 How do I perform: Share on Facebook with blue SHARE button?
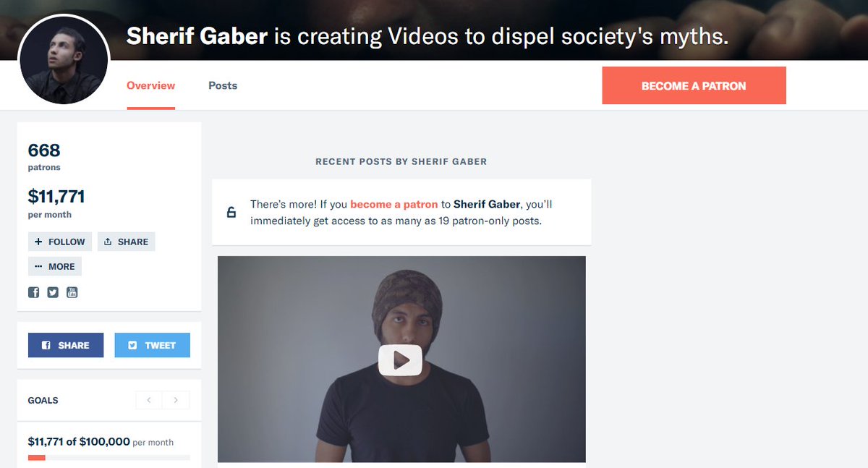tap(66, 345)
